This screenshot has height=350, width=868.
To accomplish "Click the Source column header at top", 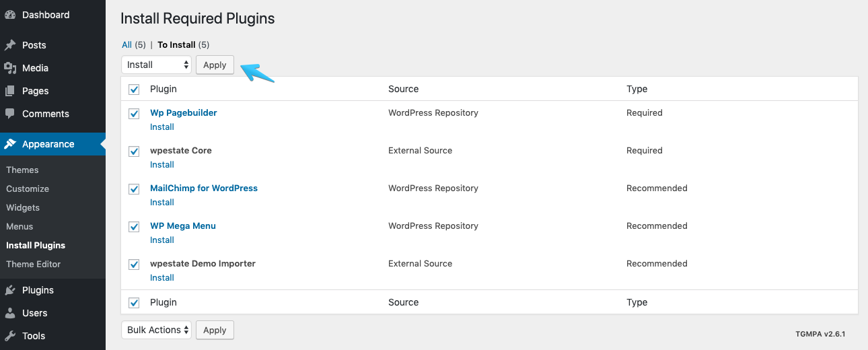I will pyautogui.click(x=404, y=89).
